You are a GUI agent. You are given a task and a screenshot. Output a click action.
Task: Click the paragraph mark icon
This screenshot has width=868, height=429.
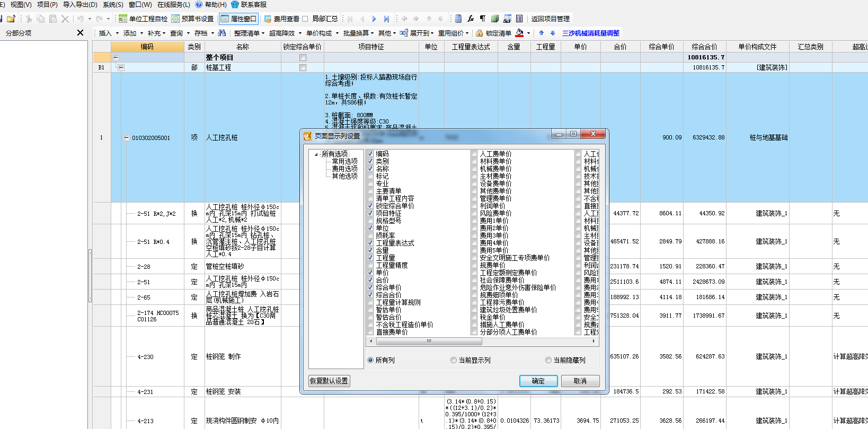pyautogui.click(x=483, y=19)
